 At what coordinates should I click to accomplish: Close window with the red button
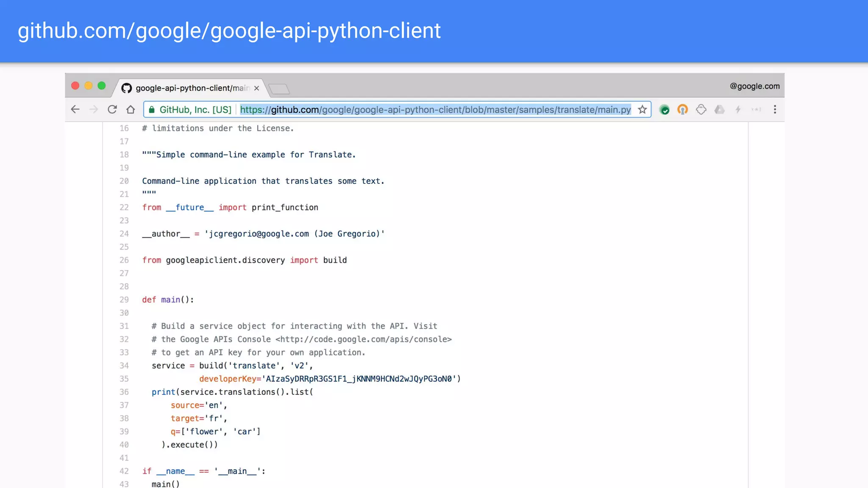pyautogui.click(x=75, y=86)
